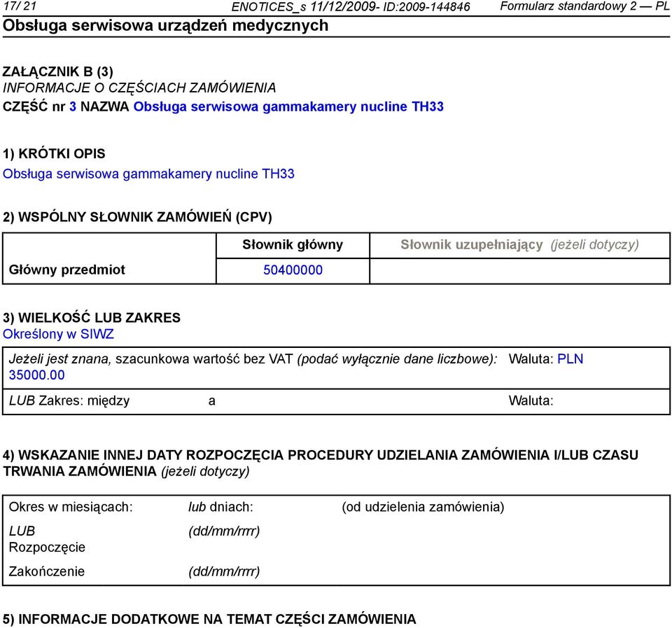Click the empty 'Waluta:' label in range row
The height and width of the screenshot is (628, 672).
coord(531,400)
